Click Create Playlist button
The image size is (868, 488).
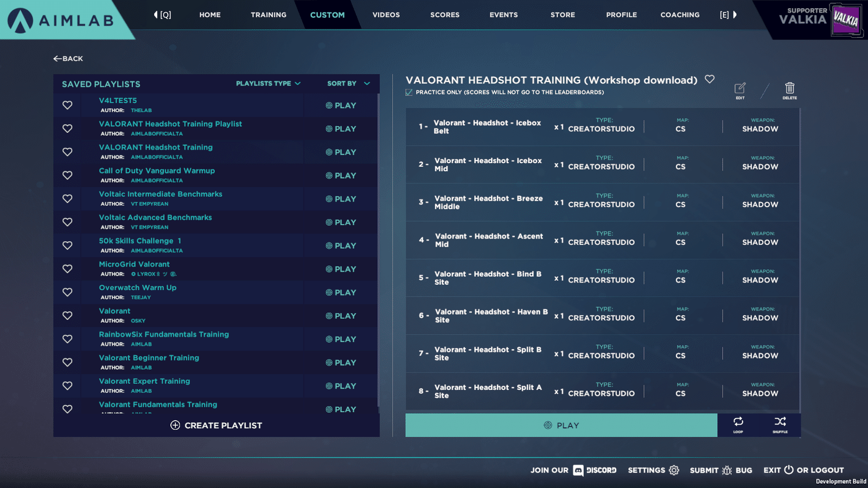point(216,425)
